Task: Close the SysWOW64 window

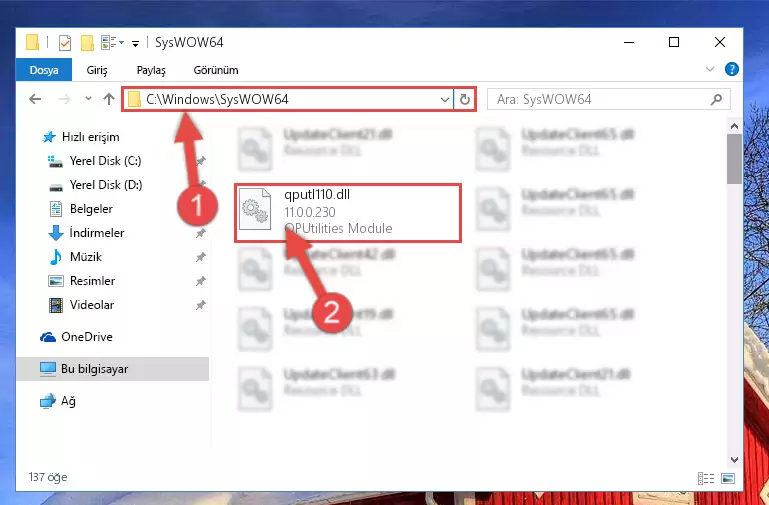Action: click(x=719, y=42)
